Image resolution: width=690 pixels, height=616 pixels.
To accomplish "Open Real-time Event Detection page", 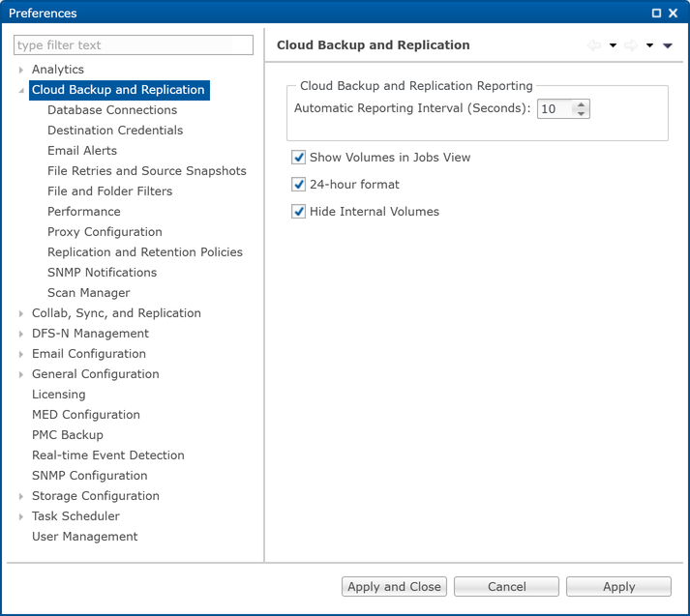I will 108,455.
